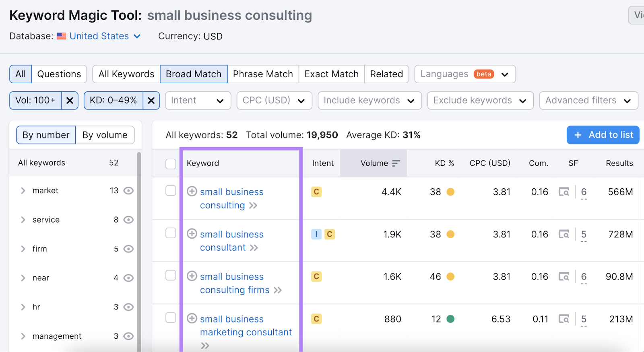This screenshot has width=644, height=352.
Task: Open the small business consulting keyword link
Action: pos(232,199)
